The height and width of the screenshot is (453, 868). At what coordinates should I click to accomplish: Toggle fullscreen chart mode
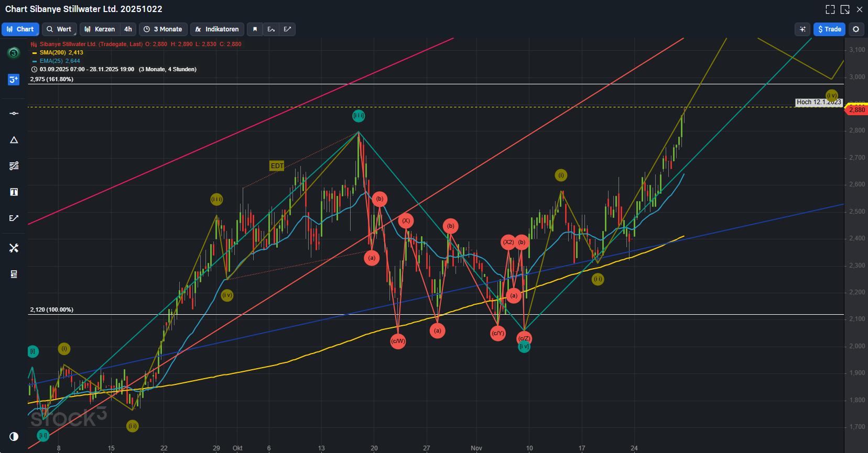click(x=830, y=9)
